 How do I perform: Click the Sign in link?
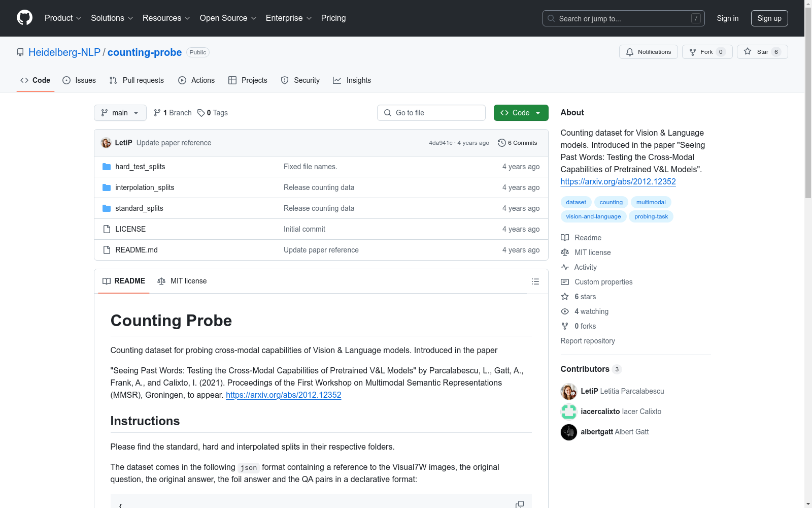728,18
